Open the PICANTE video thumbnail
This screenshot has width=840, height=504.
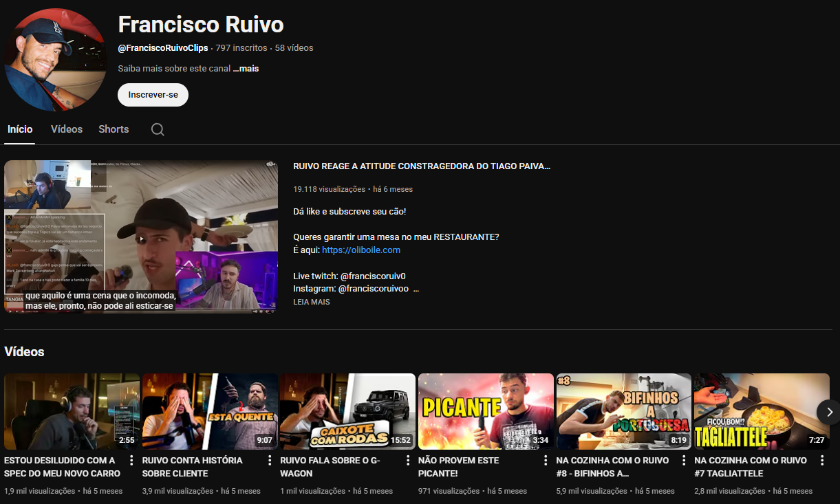click(486, 411)
